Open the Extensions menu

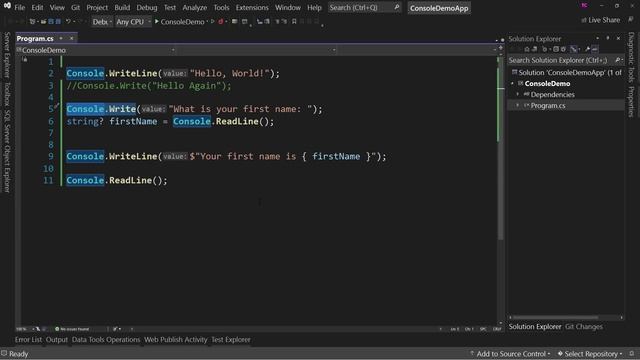pos(252,7)
